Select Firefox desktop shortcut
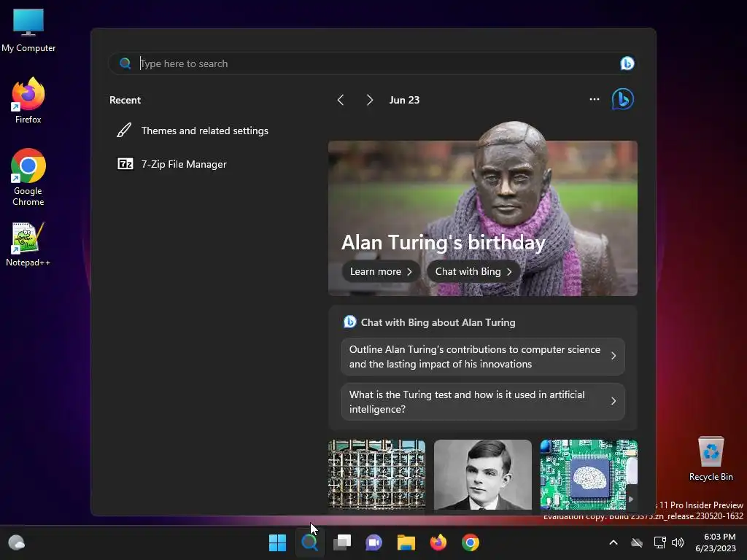The width and height of the screenshot is (747, 560). point(28,101)
